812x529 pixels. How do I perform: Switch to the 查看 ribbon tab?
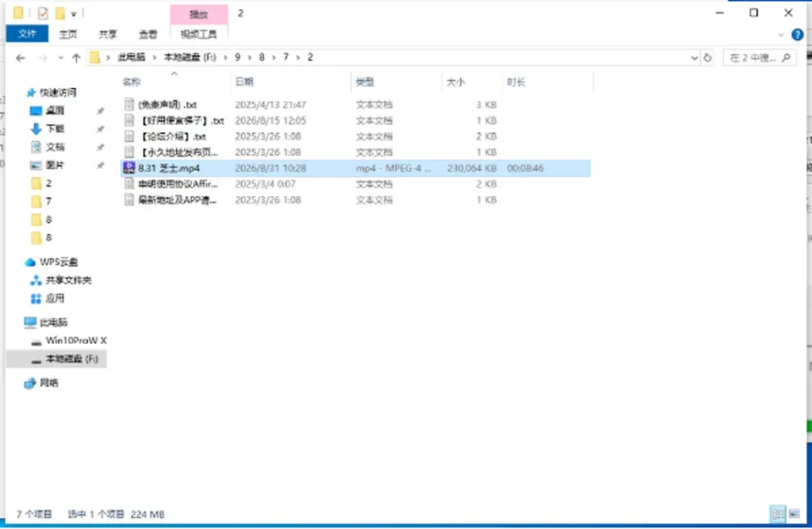coord(147,34)
